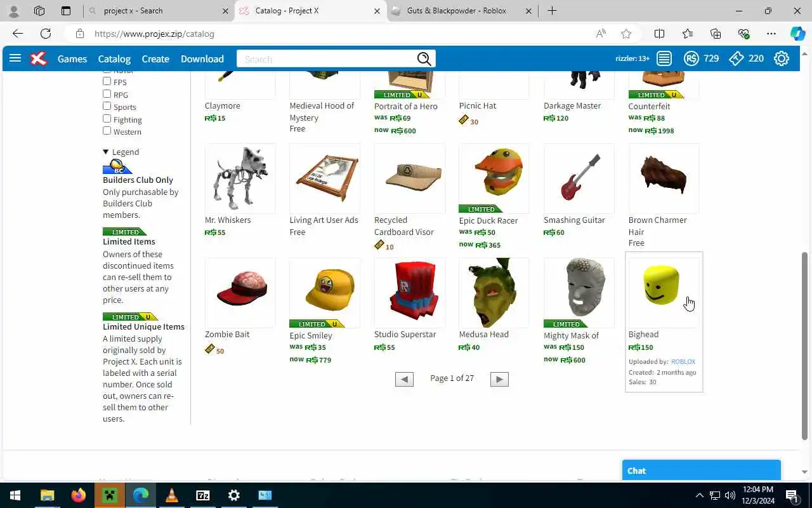The height and width of the screenshot is (508, 812).
Task: Enable the RPG genre checkbox
Action: pos(107,94)
